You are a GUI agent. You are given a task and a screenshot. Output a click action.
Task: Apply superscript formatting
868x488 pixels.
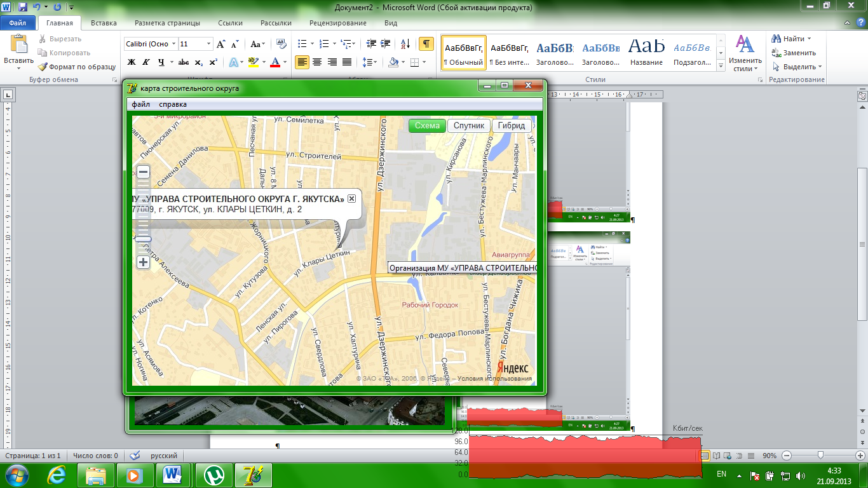coord(214,62)
